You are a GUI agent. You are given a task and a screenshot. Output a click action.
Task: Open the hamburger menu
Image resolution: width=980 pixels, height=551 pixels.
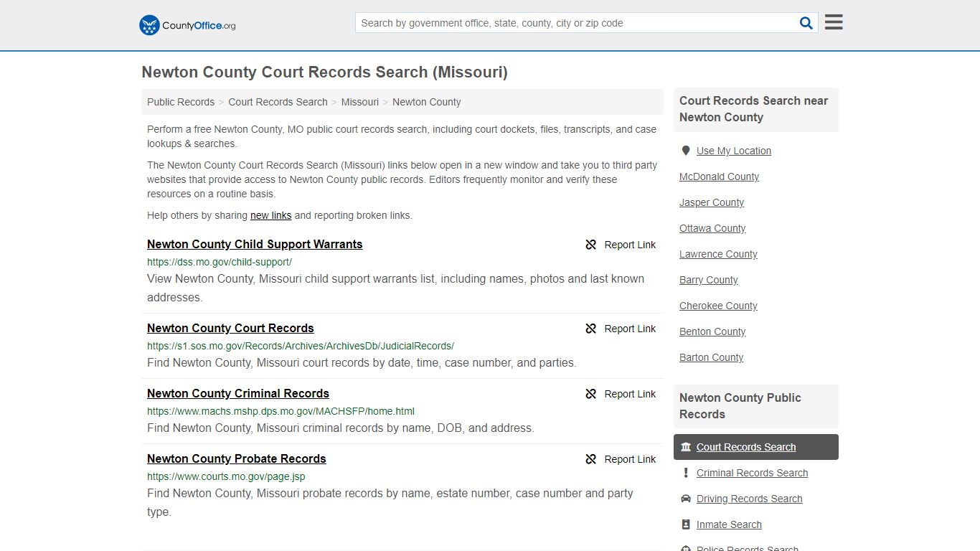834,22
